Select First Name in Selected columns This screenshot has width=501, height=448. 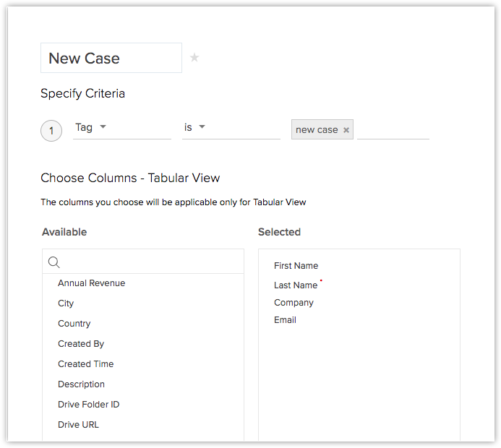(296, 266)
